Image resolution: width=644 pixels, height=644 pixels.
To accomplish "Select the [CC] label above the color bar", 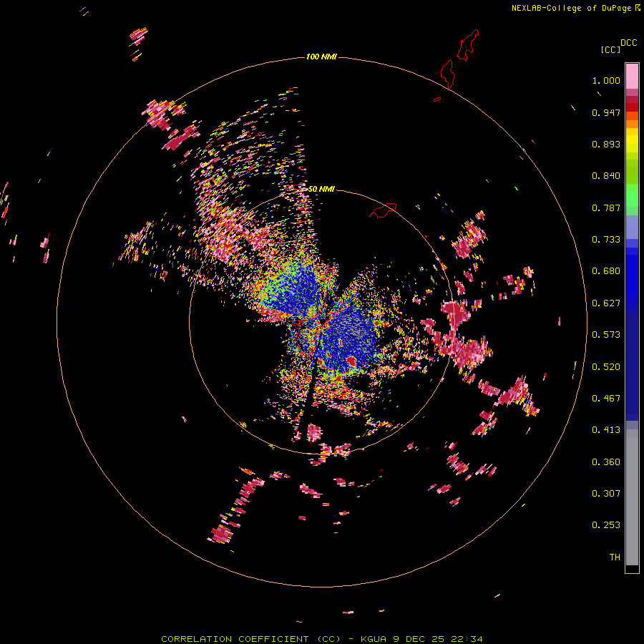I will [x=610, y=49].
